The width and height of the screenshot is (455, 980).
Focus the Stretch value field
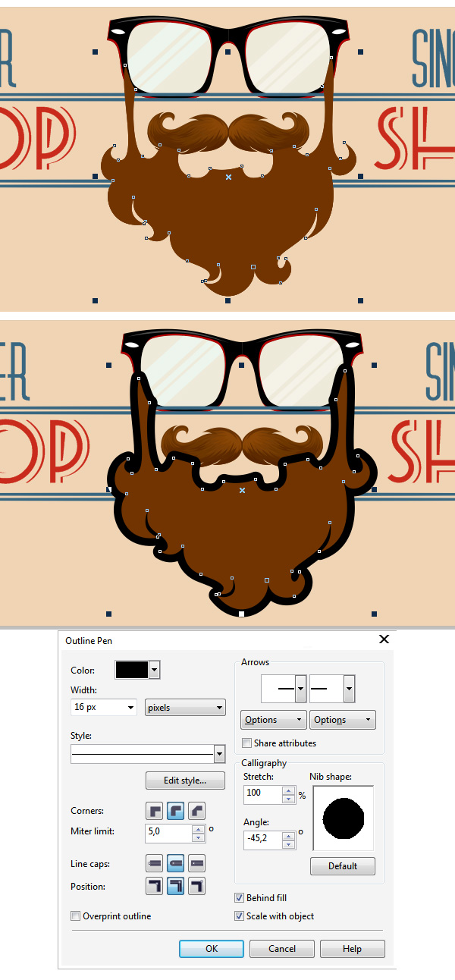(262, 793)
